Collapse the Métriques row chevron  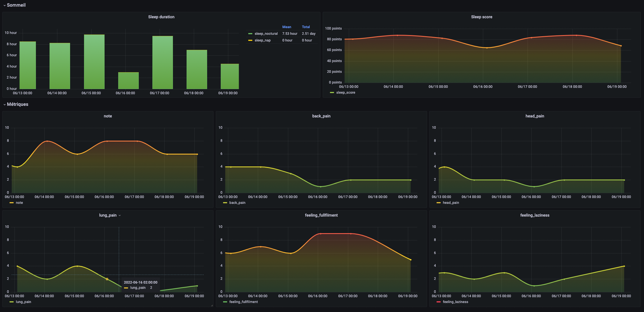point(4,105)
